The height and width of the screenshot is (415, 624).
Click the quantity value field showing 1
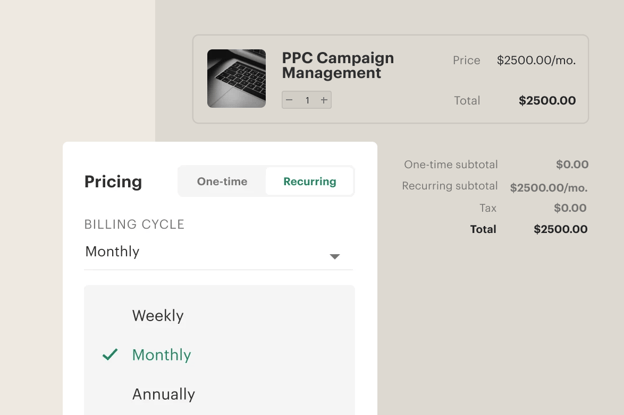[307, 100]
